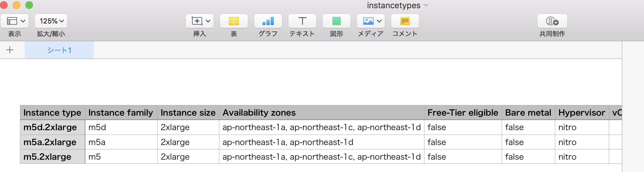644x172 pixels.
Task: Open the Insert (挿入) menu
Action: [x=200, y=21]
